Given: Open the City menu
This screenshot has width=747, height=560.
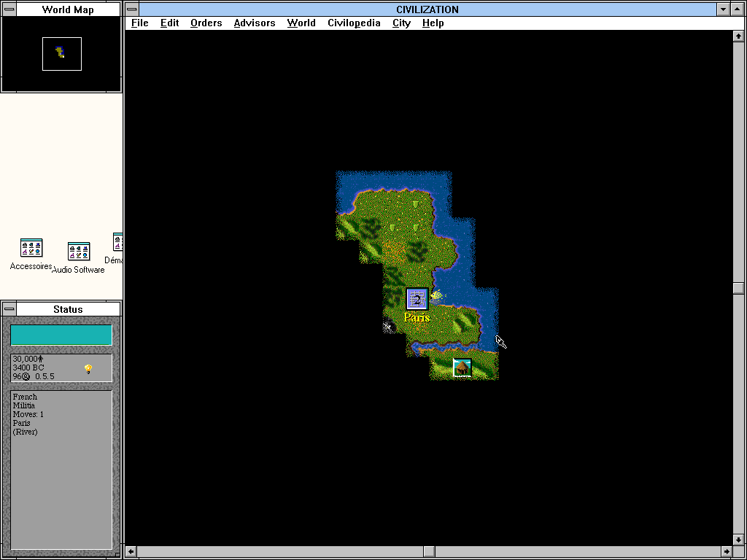Looking at the screenshot, I should [x=401, y=23].
